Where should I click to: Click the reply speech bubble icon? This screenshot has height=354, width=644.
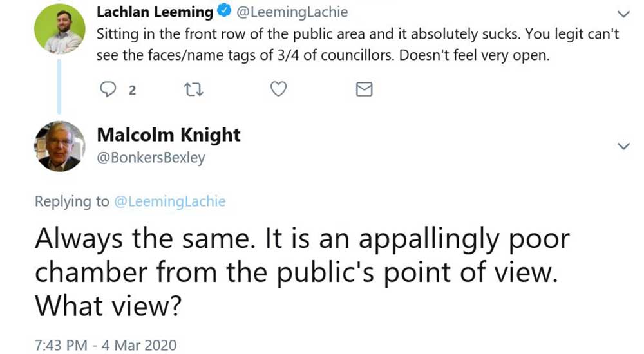(x=107, y=89)
